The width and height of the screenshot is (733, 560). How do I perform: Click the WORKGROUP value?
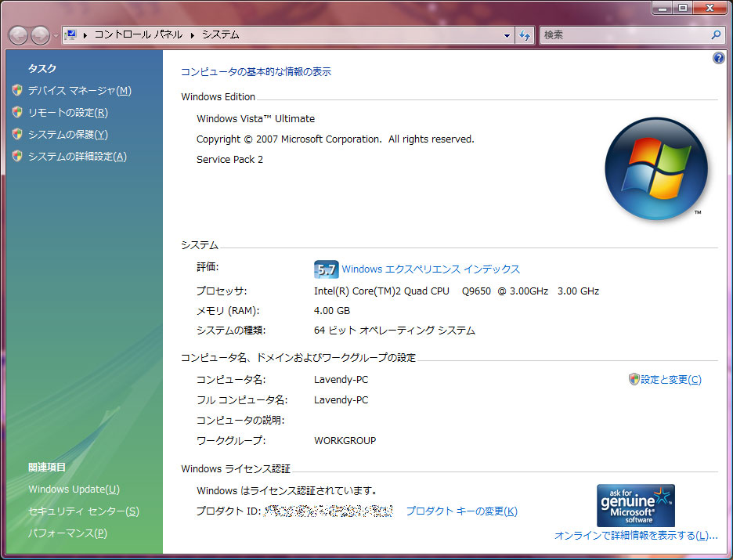(345, 441)
